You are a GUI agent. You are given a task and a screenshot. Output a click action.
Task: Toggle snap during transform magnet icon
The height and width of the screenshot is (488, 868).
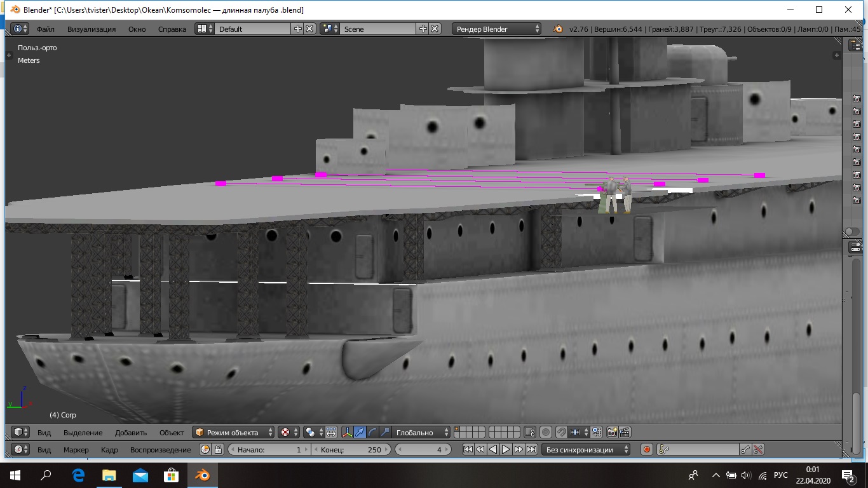coord(561,432)
